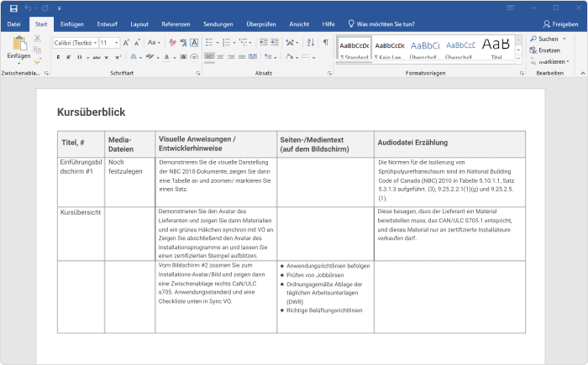Click the Increase font size icon
The image size is (588, 365).
[x=126, y=43]
